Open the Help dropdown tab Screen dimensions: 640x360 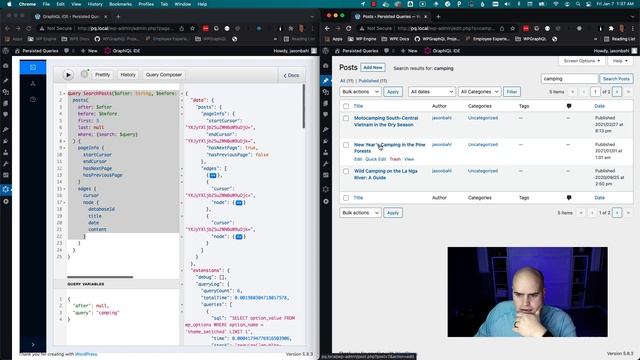click(x=620, y=61)
